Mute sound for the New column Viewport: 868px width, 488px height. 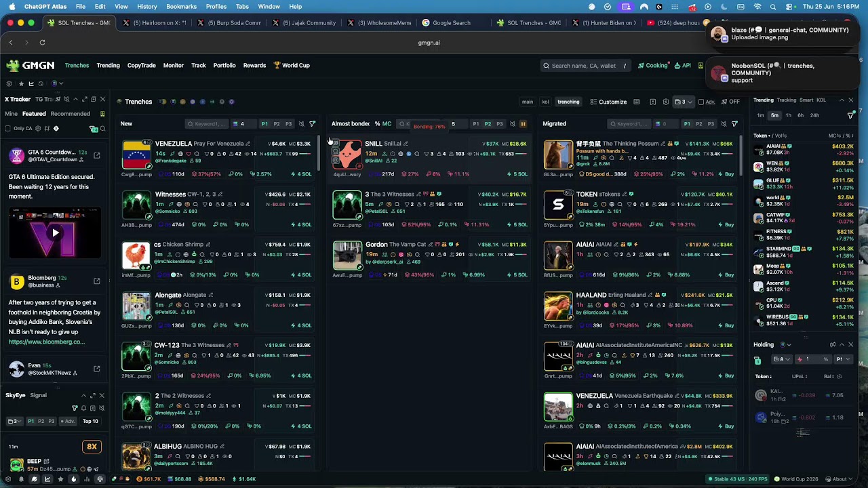click(x=302, y=124)
